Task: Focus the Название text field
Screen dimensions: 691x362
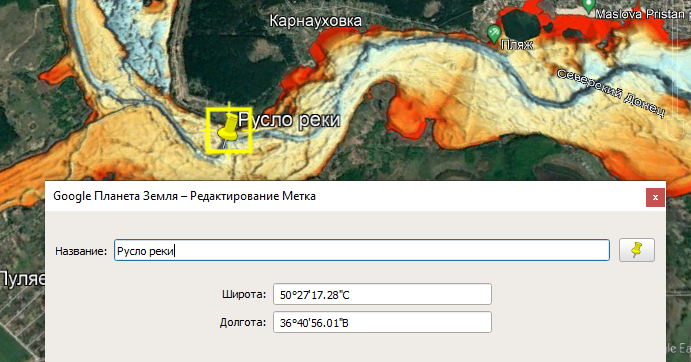Action: coord(362,250)
